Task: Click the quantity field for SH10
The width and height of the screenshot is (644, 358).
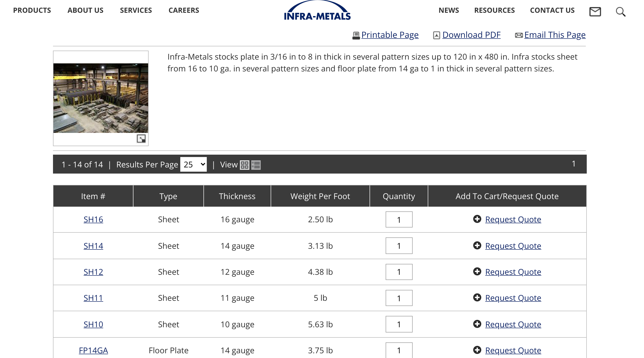Action: coord(399,324)
